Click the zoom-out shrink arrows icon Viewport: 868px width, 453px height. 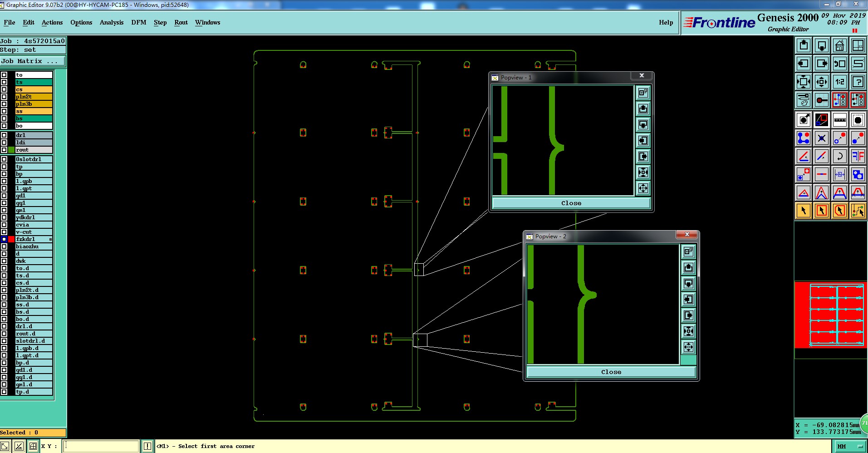tap(822, 82)
